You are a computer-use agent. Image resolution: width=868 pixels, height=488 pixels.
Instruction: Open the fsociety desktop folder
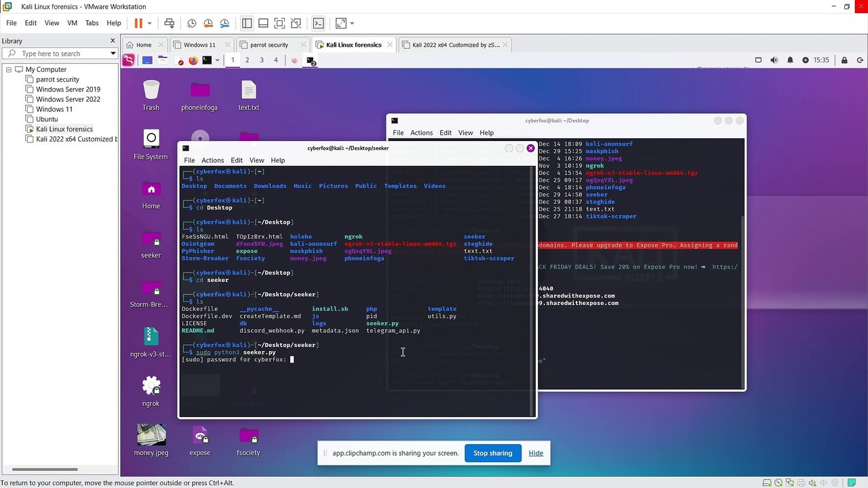[x=248, y=441]
